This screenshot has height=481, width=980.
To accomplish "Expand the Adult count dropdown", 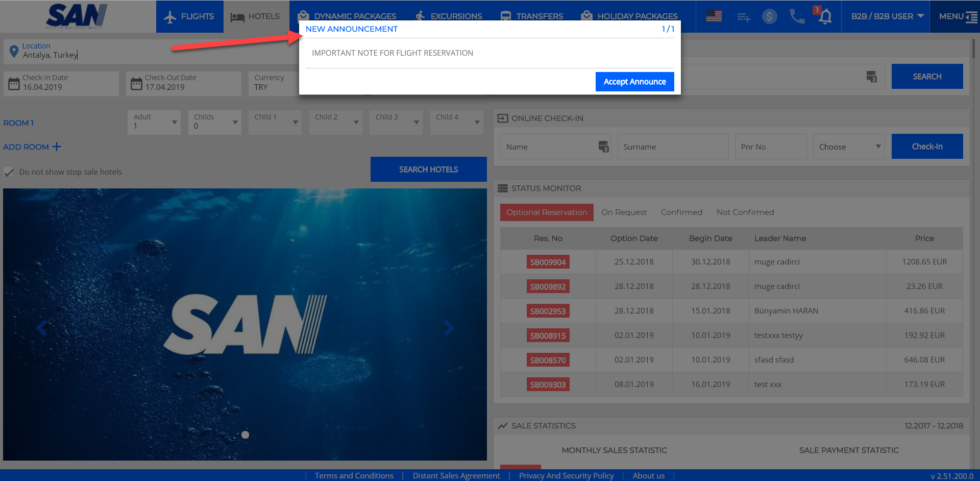I will point(154,123).
